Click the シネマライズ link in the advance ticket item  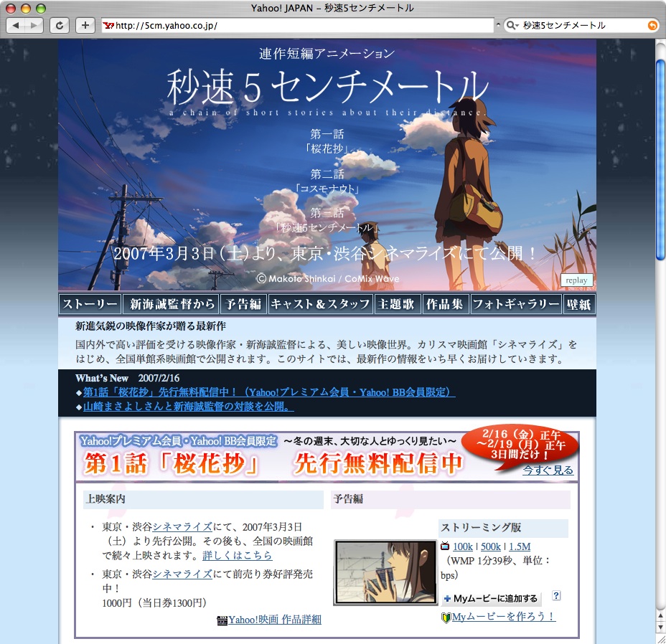coord(182,574)
